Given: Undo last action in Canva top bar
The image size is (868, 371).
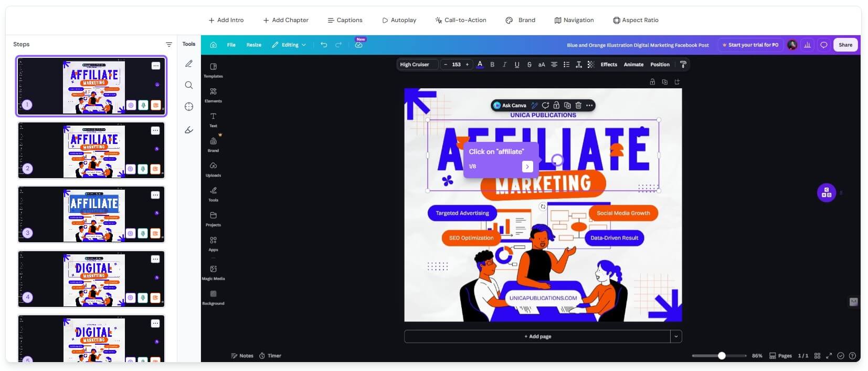Looking at the screenshot, I should pos(324,45).
